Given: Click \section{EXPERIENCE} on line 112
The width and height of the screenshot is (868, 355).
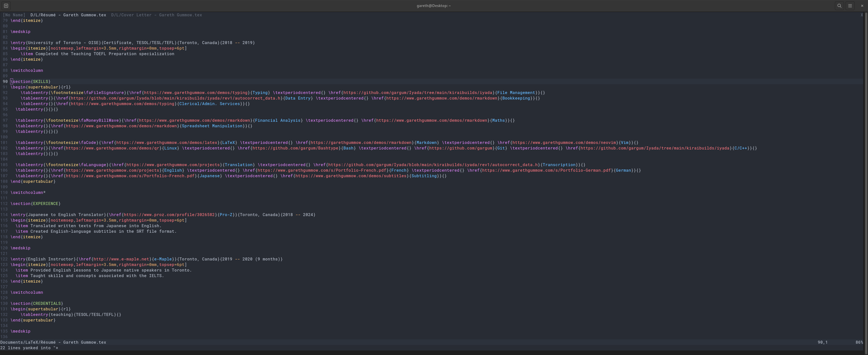Looking at the screenshot, I should (x=35, y=204).
